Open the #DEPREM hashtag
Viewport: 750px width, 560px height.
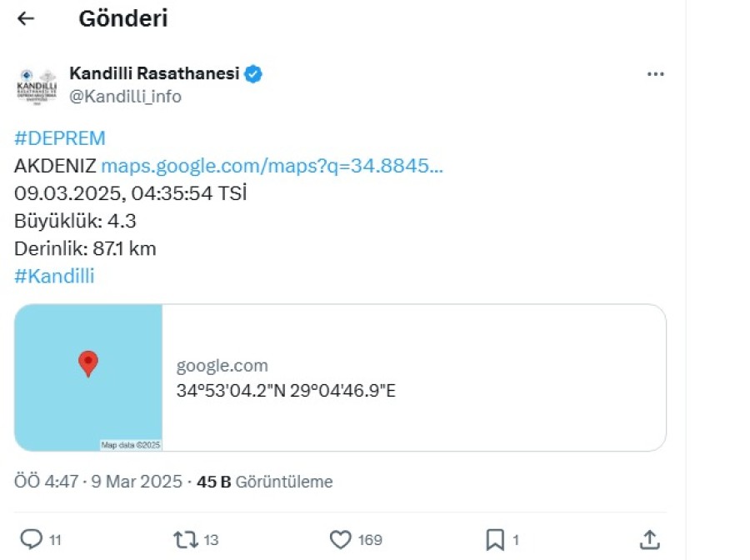click(60, 138)
